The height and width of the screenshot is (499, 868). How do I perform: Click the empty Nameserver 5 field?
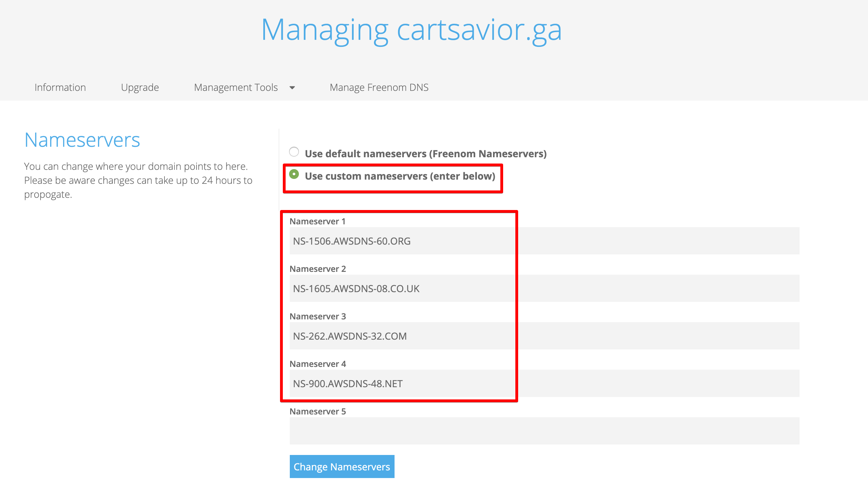coord(544,431)
